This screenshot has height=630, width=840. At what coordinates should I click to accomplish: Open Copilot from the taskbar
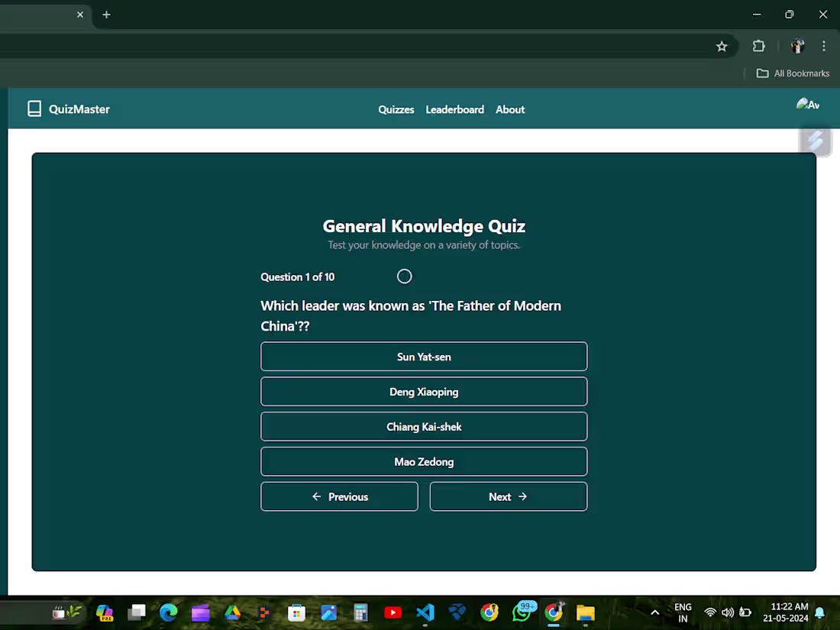105,612
